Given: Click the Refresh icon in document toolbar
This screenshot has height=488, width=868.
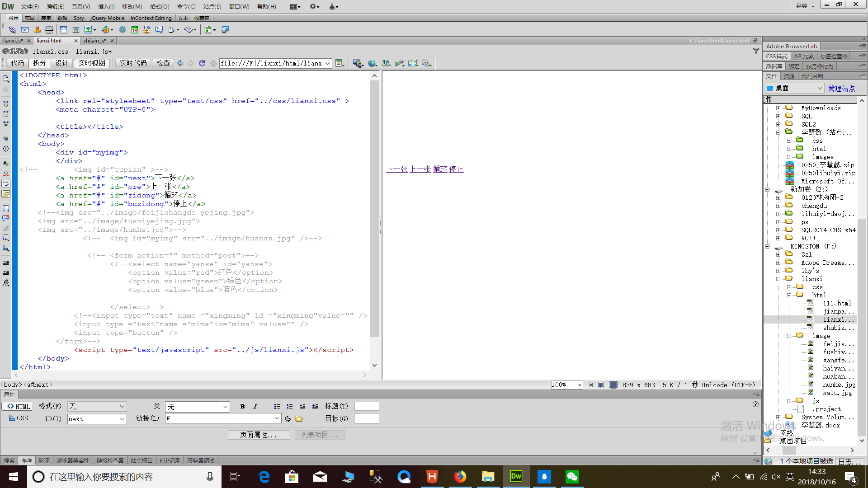Looking at the screenshot, I should 202,63.
